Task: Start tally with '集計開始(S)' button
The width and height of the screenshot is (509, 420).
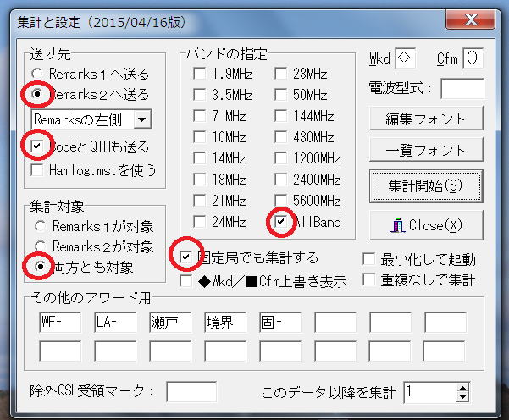Action: tap(426, 183)
